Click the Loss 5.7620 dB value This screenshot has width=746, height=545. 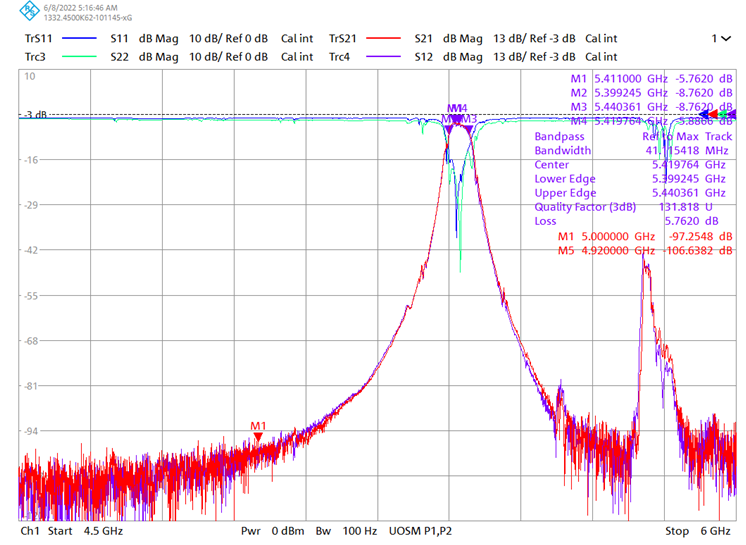691,222
